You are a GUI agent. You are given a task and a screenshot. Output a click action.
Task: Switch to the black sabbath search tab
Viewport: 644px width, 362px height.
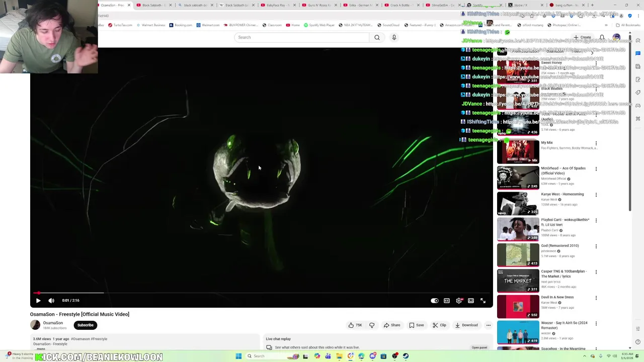[195, 5]
